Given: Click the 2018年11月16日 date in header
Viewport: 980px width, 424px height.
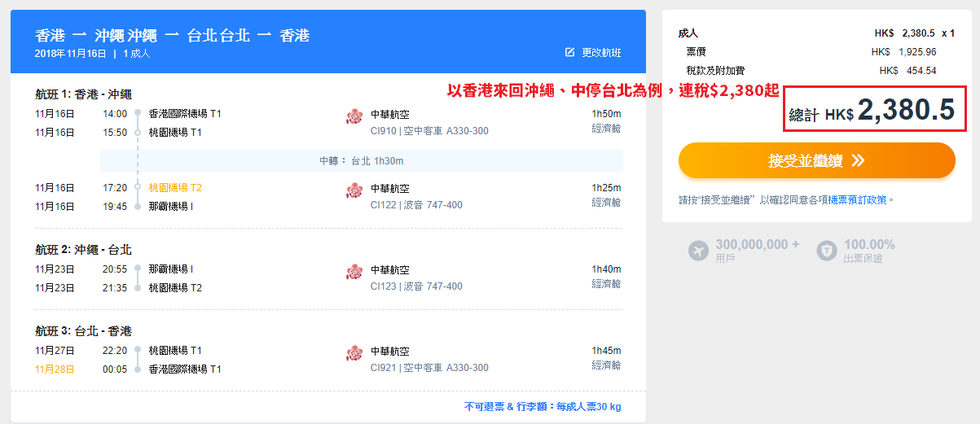Looking at the screenshot, I should [x=70, y=54].
